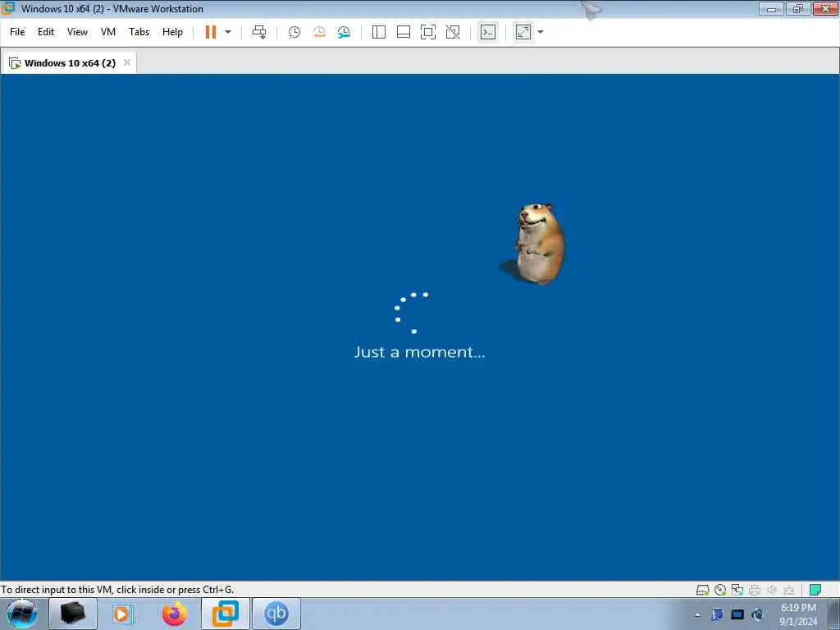The width and height of the screenshot is (840, 630).
Task: Enter full screen mode from the toolbar
Action: (x=428, y=32)
